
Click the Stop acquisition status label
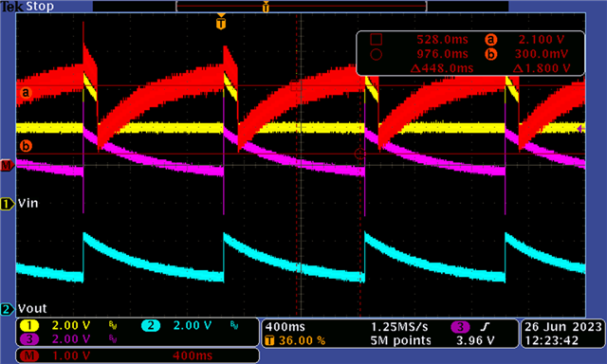[x=40, y=7]
